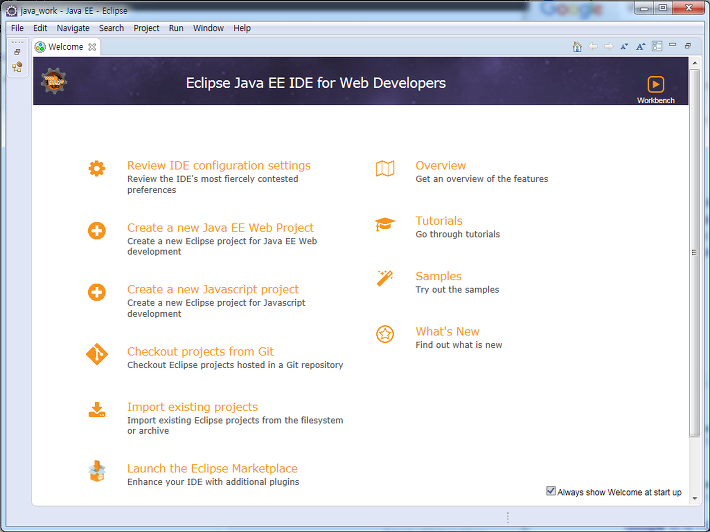Click 'Get an overview of the features' text

tap(482, 179)
